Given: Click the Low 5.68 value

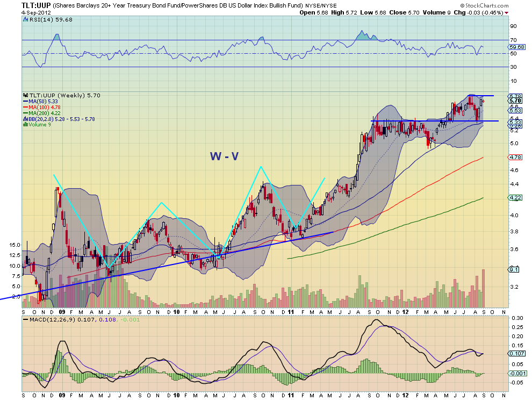Looking at the screenshot, I should [x=373, y=12].
